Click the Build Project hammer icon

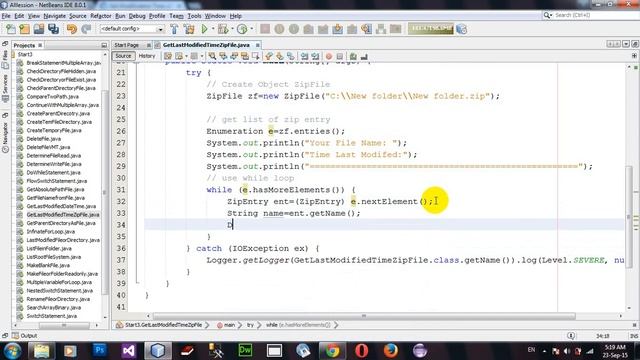174,29
